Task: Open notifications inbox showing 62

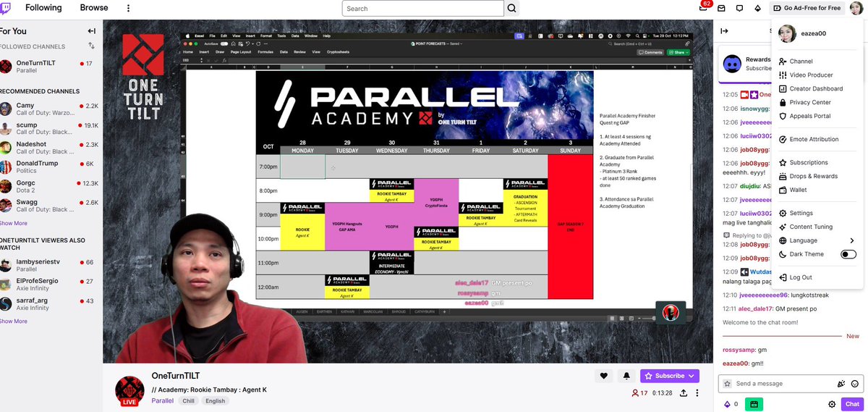Action: click(x=704, y=8)
